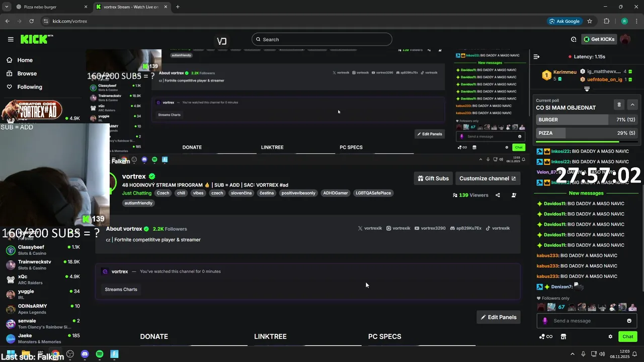This screenshot has width=644, height=362.
Task: Open the emoji picker in chat input
Action: [x=629, y=321]
